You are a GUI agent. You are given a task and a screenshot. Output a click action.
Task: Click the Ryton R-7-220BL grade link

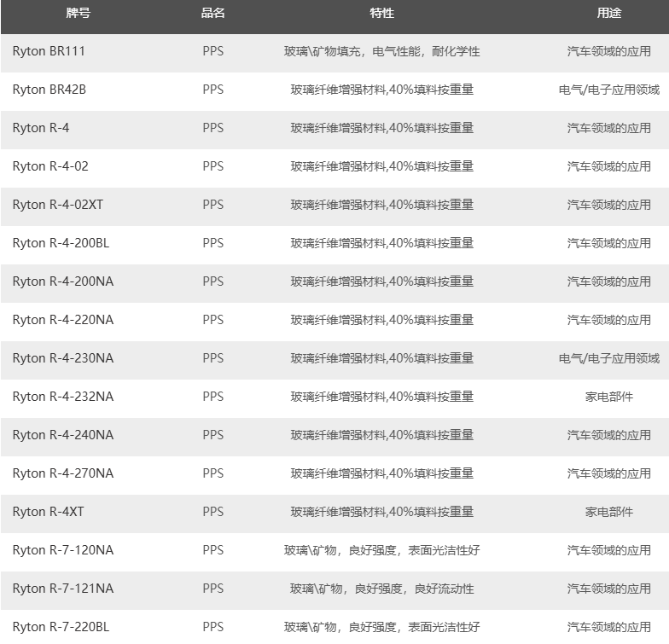61,627
